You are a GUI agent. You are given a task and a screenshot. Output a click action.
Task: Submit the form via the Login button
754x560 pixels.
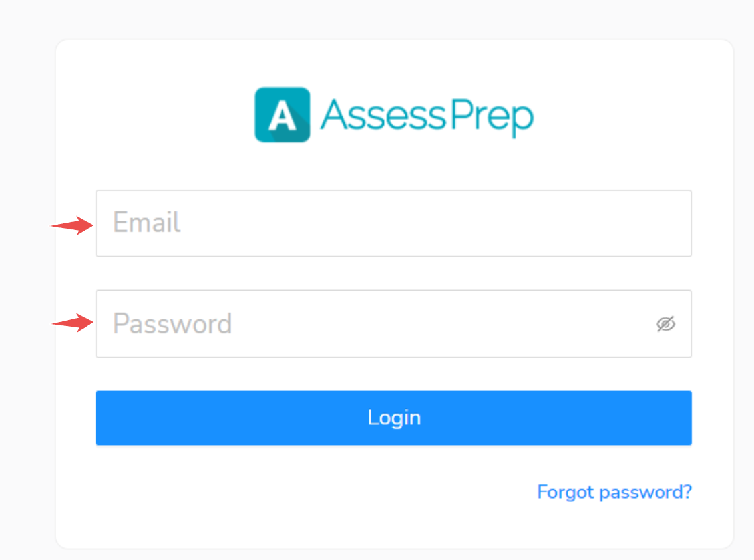[x=393, y=417]
